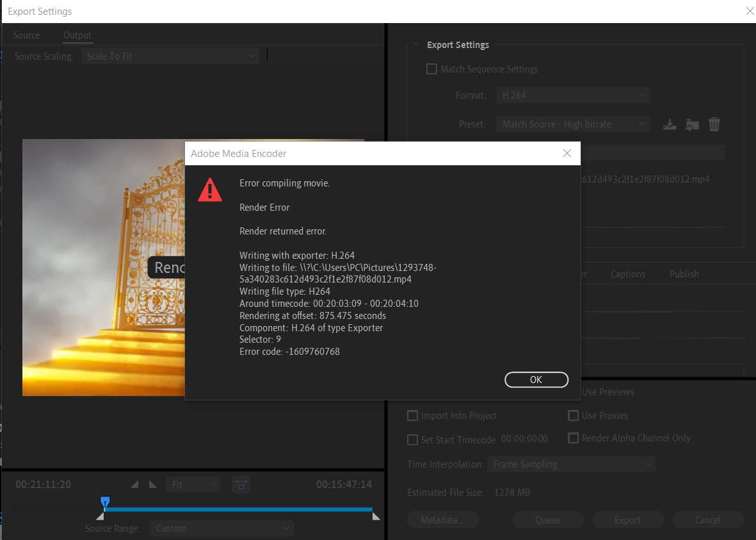Open the Format H.264 dropdown
Screen dimensions: 756x540
tap(573, 95)
